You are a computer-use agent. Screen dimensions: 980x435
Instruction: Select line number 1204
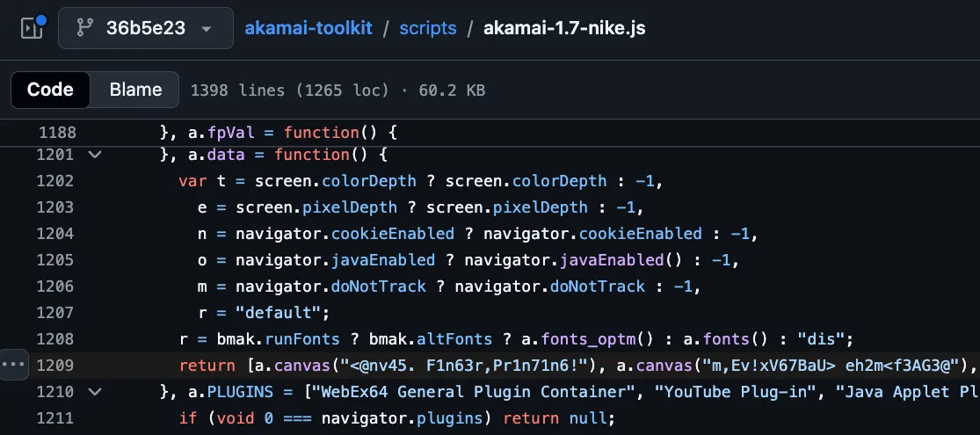57,234
